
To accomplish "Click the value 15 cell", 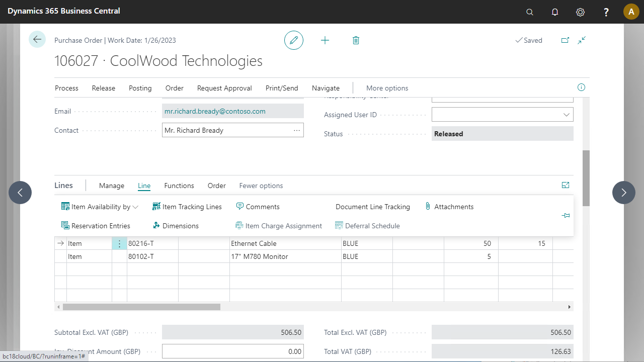I will click(x=526, y=243).
